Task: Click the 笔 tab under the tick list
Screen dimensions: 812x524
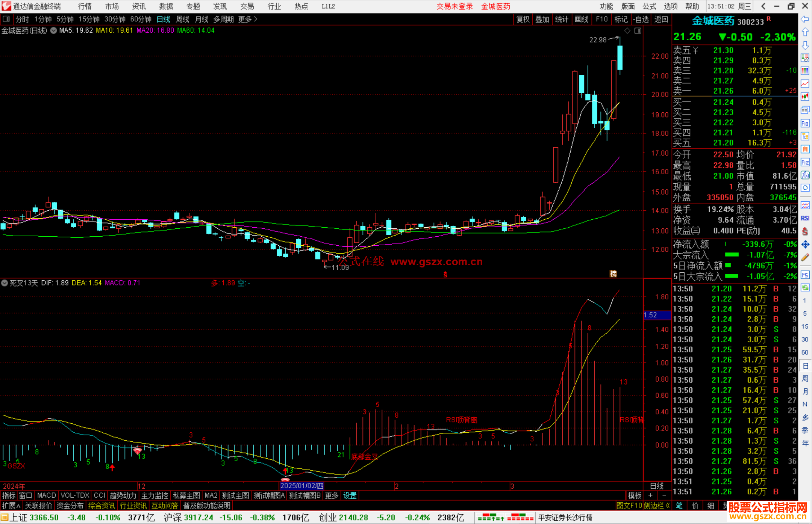Action: click(679, 506)
